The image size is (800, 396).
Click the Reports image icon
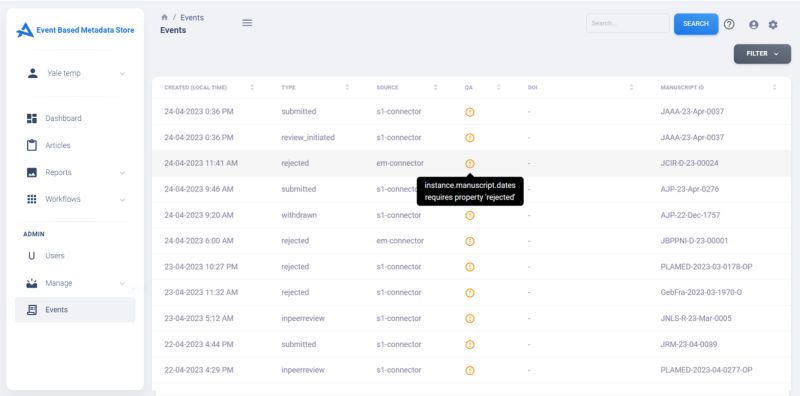click(32, 172)
